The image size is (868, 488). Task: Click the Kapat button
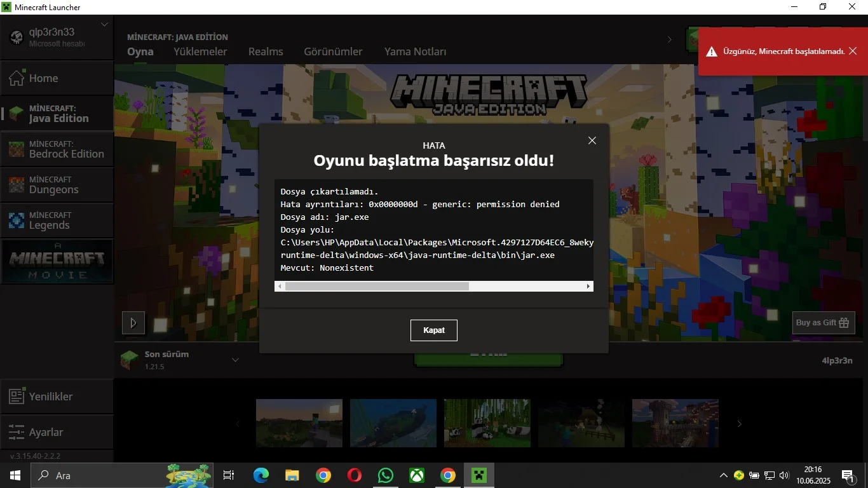(x=434, y=330)
